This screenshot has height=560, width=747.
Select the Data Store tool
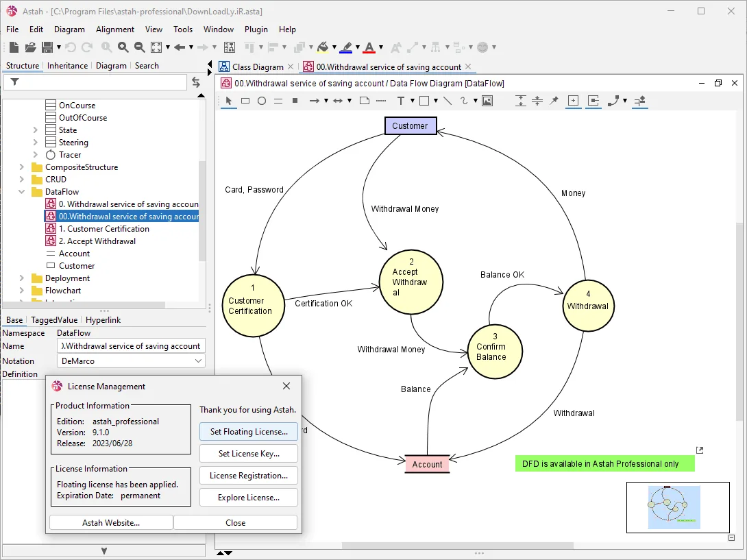coord(278,101)
